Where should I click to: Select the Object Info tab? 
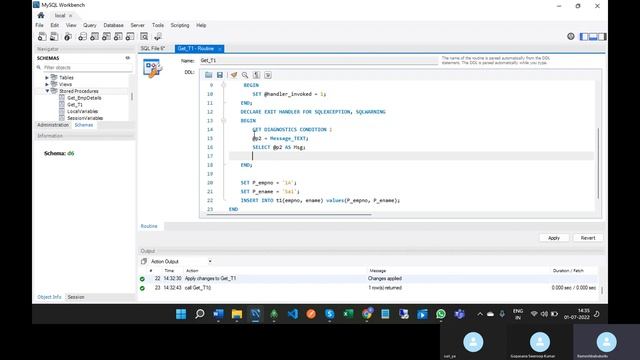(49, 297)
